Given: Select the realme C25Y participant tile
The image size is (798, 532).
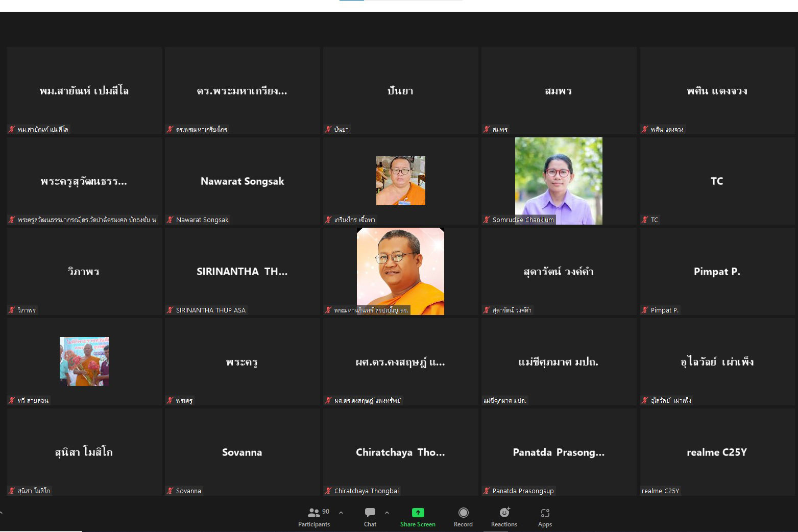Looking at the screenshot, I should 717,452.
